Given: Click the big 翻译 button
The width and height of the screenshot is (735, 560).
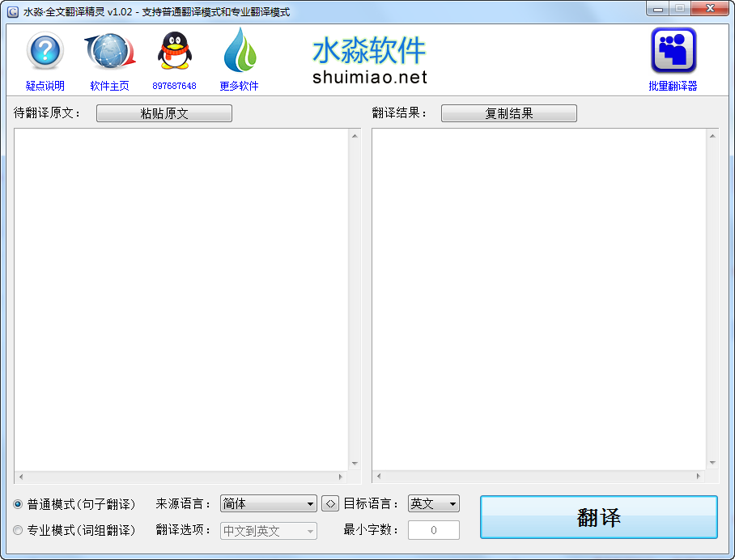Looking at the screenshot, I should point(598,517).
